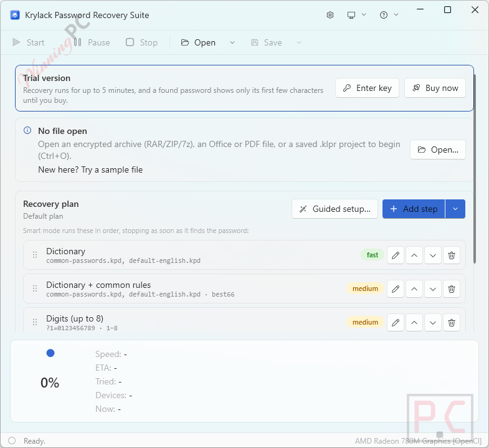
Task: Minimize the Krylack window
Action: coord(420,10)
